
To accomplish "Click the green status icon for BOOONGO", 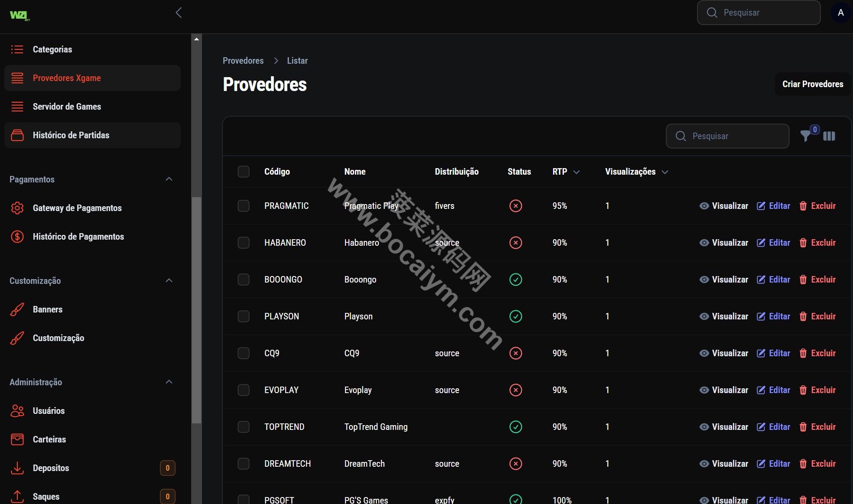I will click(515, 280).
